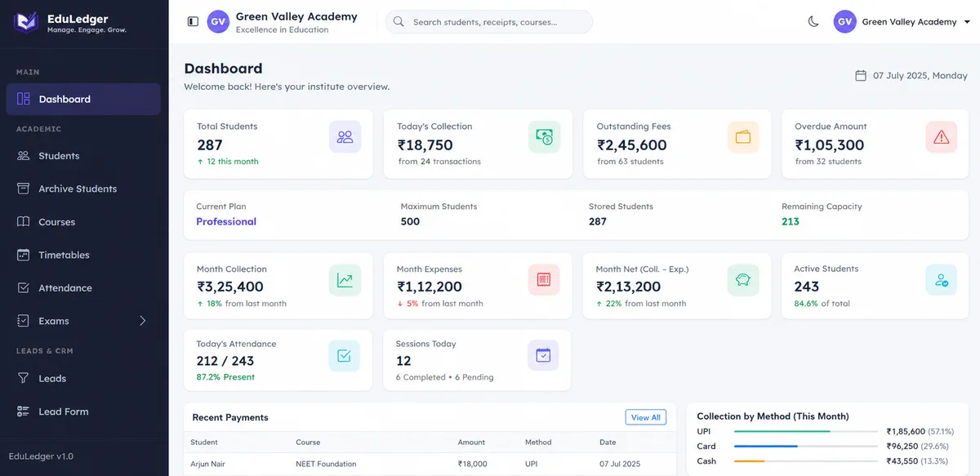Click the Month Collection chart icon
The height and width of the screenshot is (476, 980).
pyautogui.click(x=345, y=280)
